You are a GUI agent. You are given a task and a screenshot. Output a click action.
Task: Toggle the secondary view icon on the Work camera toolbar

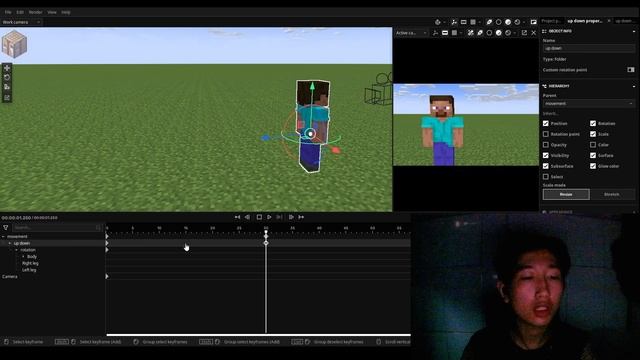(533, 22)
